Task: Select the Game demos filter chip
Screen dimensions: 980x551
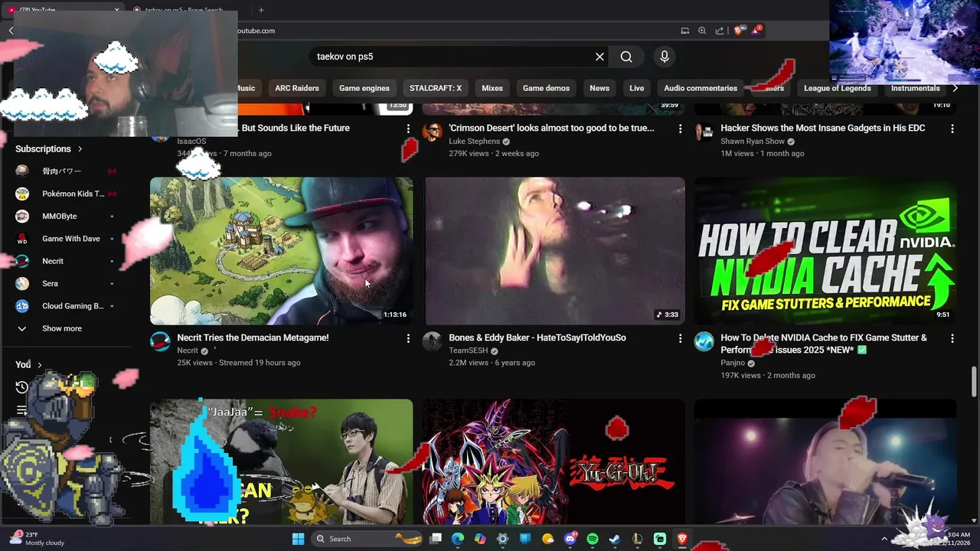Action: (x=546, y=88)
